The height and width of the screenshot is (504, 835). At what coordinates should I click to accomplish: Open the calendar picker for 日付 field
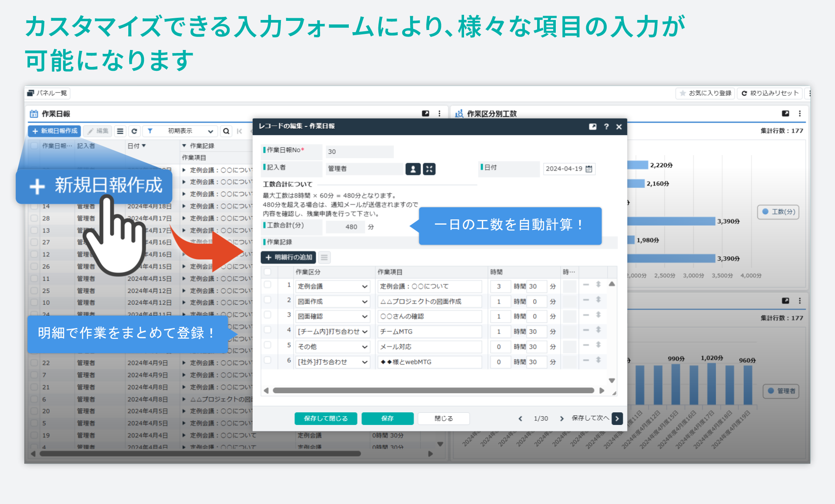pyautogui.click(x=589, y=169)
